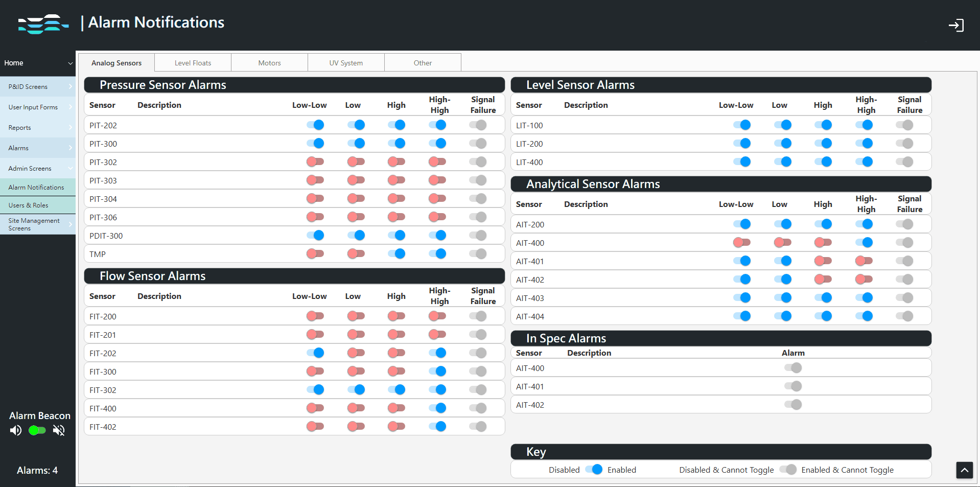Click the Alarms: 4 counter at bottom left
980x487 pixels.
37,470
